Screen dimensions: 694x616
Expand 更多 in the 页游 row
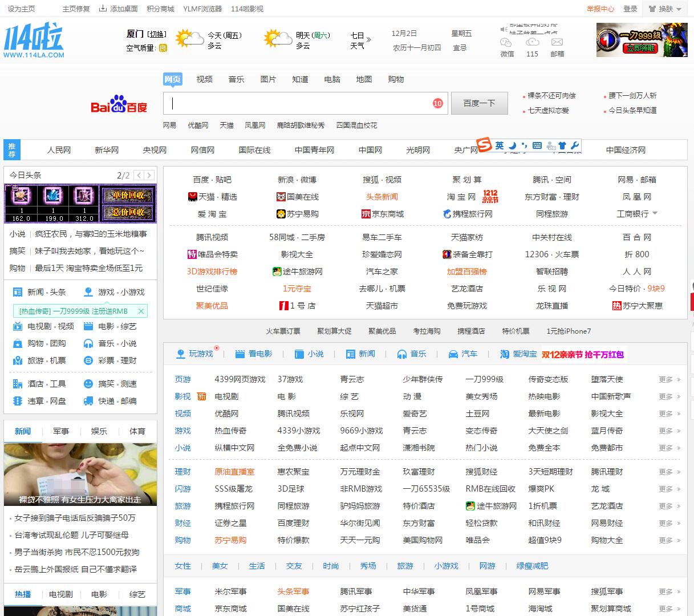click(x=669, y=379)
